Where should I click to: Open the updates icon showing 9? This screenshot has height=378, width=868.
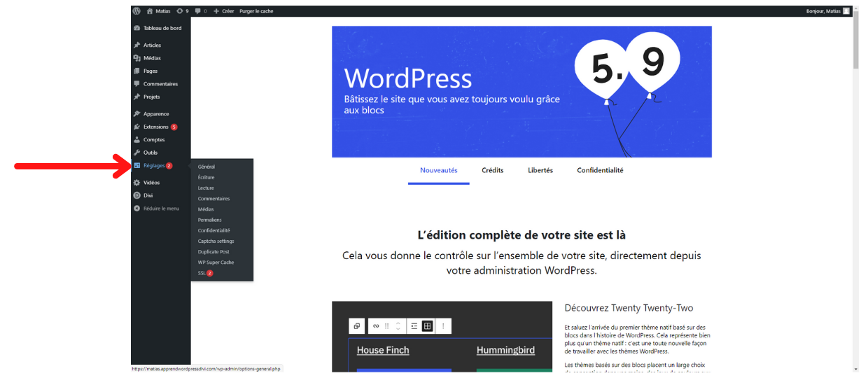coord(182,11)
